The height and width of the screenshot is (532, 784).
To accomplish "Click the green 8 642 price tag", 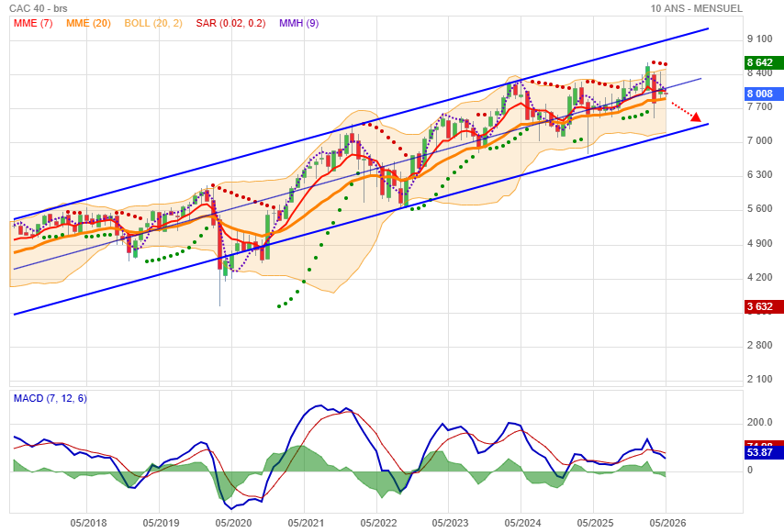I will (x=764, y=62).
